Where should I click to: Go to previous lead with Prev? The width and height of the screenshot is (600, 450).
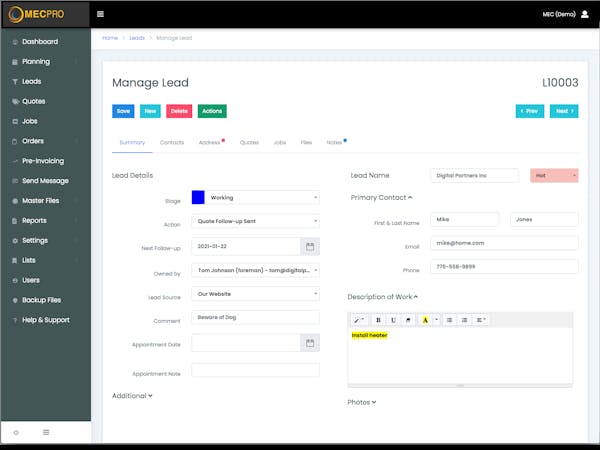[x=530, y=111]
